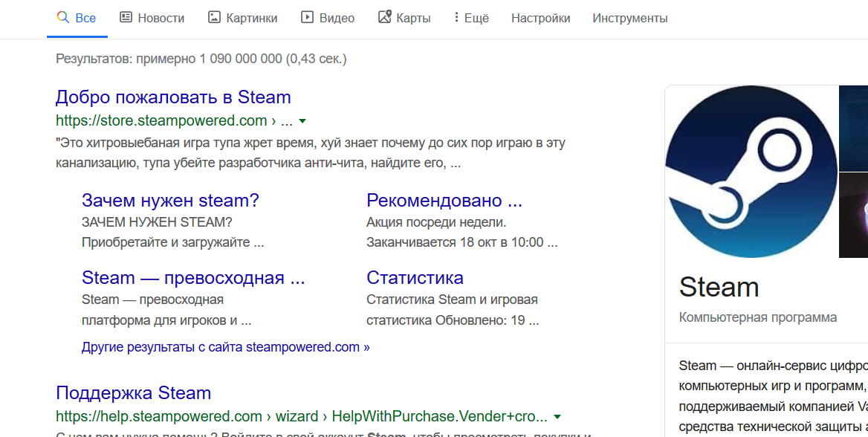Switch to the Все tab
This screenshot has width=868, height=437.
pos(77,18)
